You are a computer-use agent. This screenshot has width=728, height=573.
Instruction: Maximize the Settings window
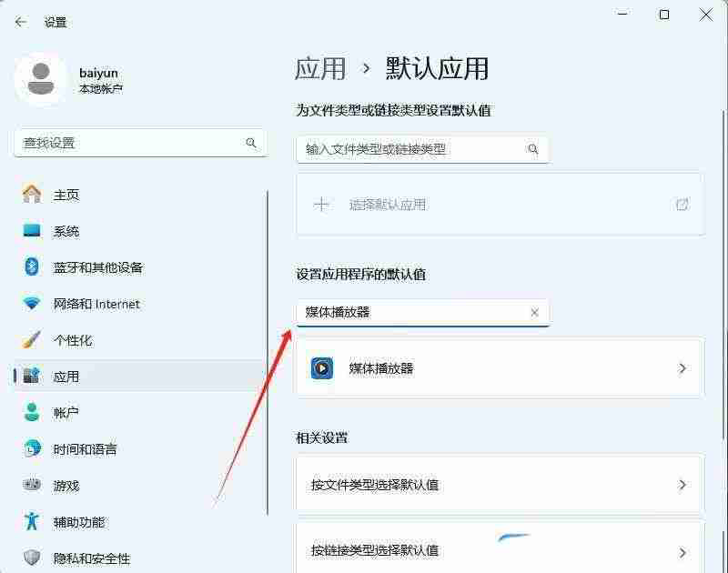[664, 15]
